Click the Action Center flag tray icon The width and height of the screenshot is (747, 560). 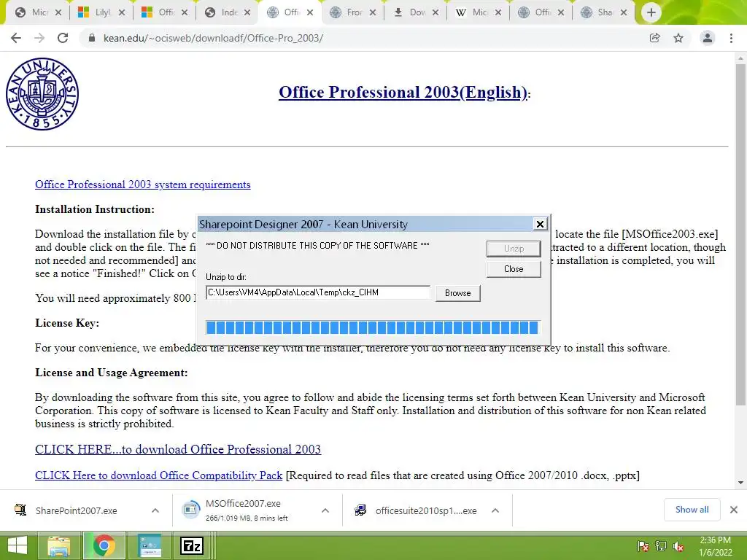(x=643, y=546)
